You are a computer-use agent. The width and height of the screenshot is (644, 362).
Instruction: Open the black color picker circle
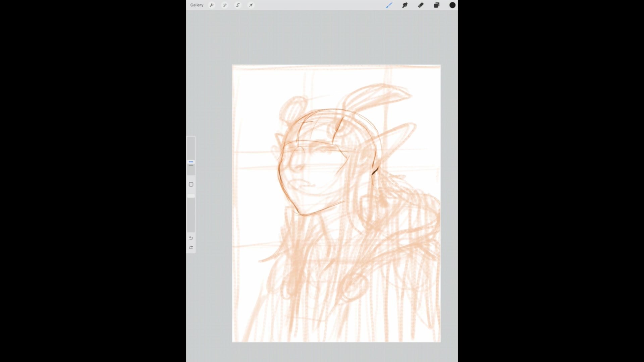point(452,5)
